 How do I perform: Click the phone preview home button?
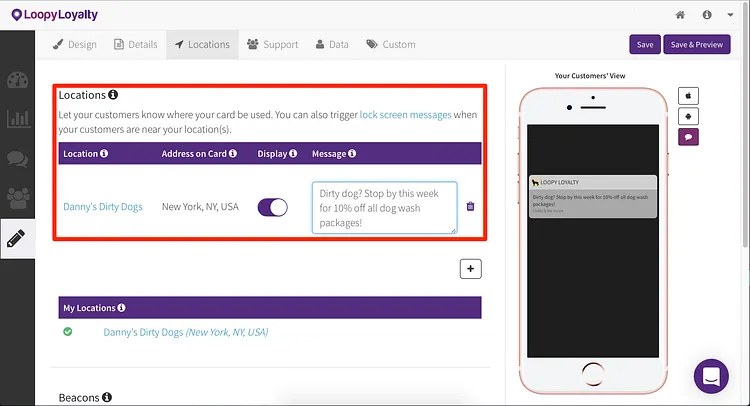coord(593,373)
